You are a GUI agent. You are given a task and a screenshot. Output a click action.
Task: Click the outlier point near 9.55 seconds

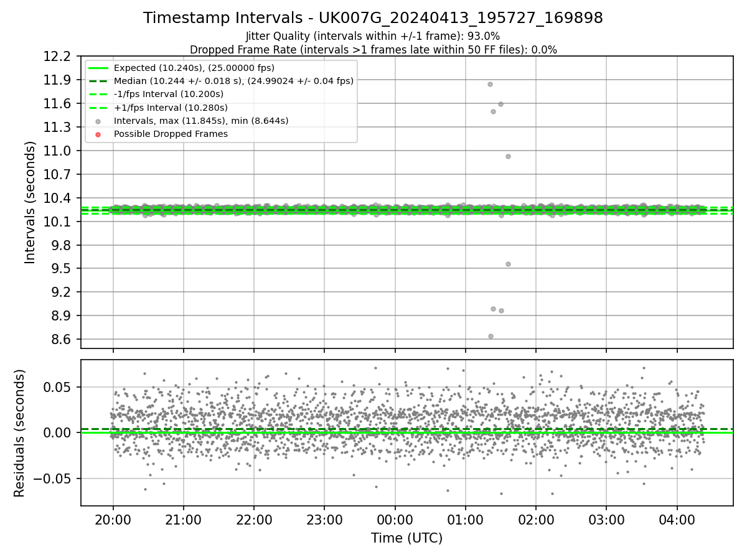point(508,264)
